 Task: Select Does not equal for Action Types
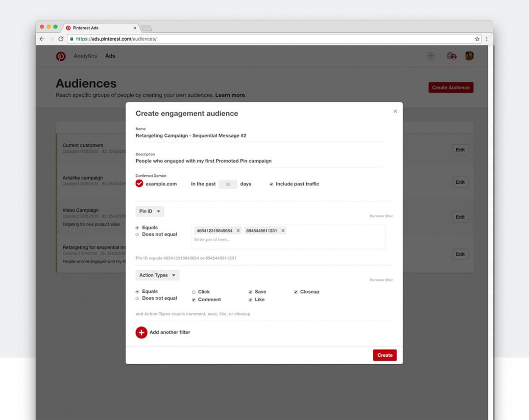click(x=138, y=299)
